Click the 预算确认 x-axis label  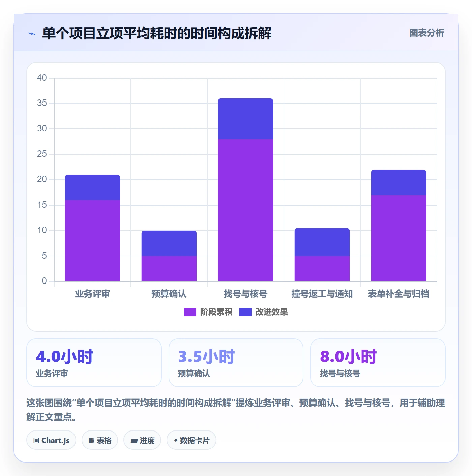(169, 294)
